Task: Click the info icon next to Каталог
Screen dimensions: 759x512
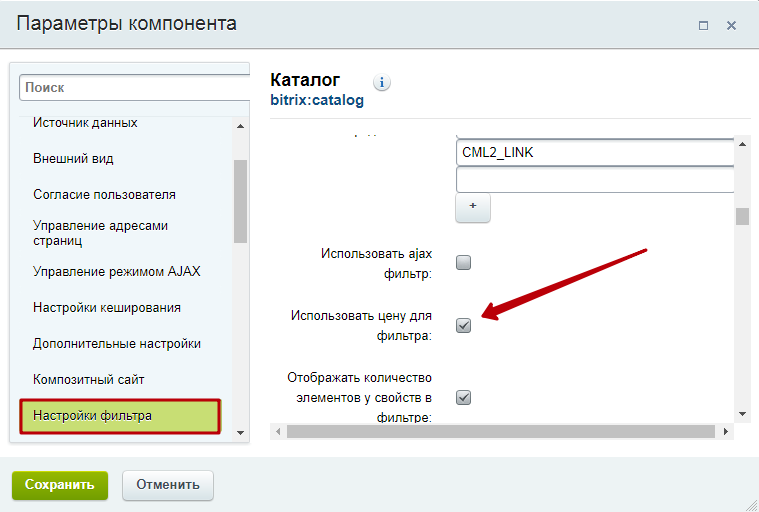Action: click(x=381, y=83)
